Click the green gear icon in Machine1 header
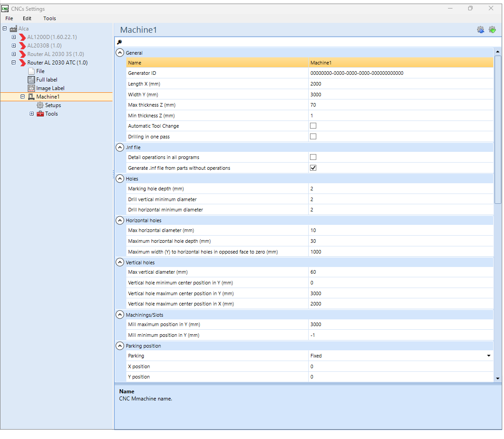The image size is (504, 439). coord(492,30)
